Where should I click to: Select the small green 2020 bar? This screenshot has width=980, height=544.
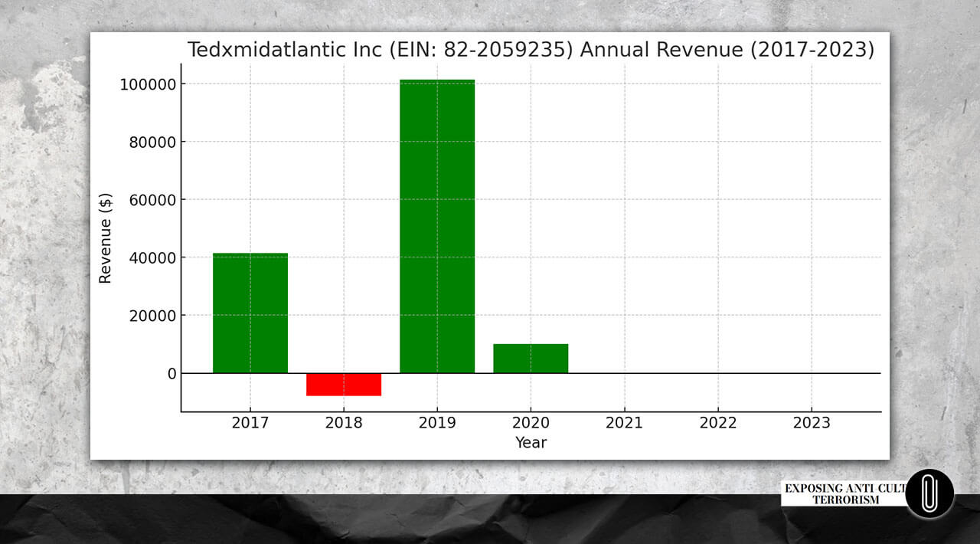point(531,359)
